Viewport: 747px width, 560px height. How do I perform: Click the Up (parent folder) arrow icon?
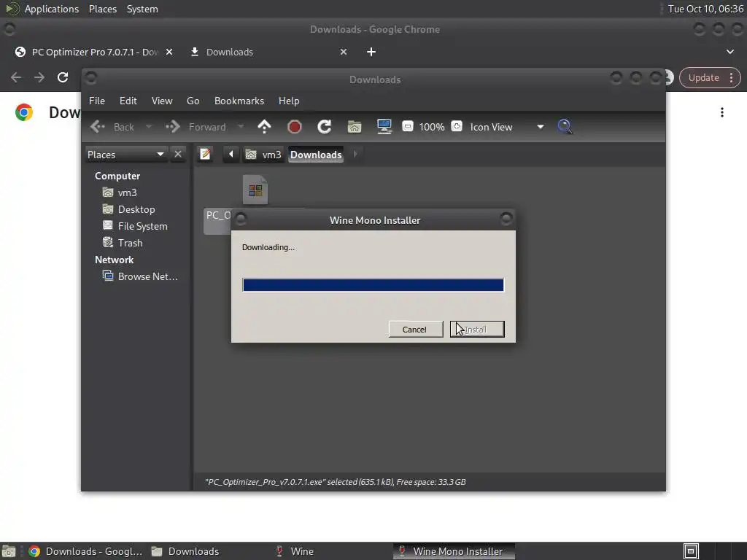(264, 127)
